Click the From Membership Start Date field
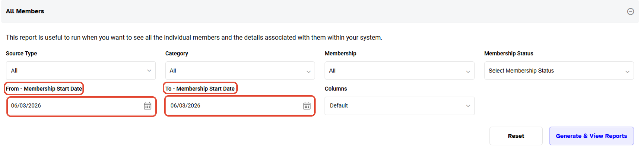Screen dimensions: 644x154 pyautogui.click(x=75, y=106)
